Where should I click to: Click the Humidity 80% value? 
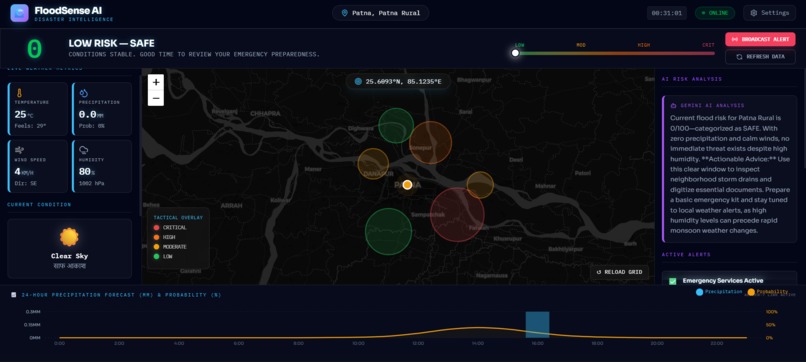pos(87,171)
